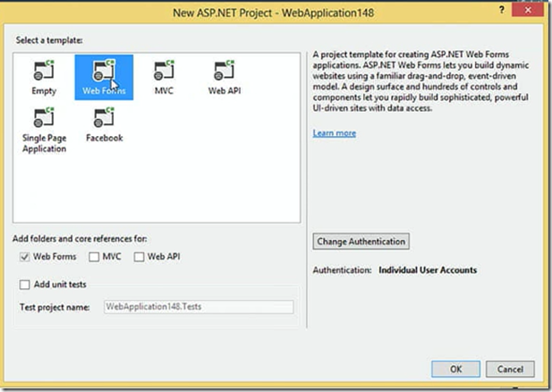Choose the Single Page Application template
This screenshot has width=552, height=392.
tap(45, 130)
